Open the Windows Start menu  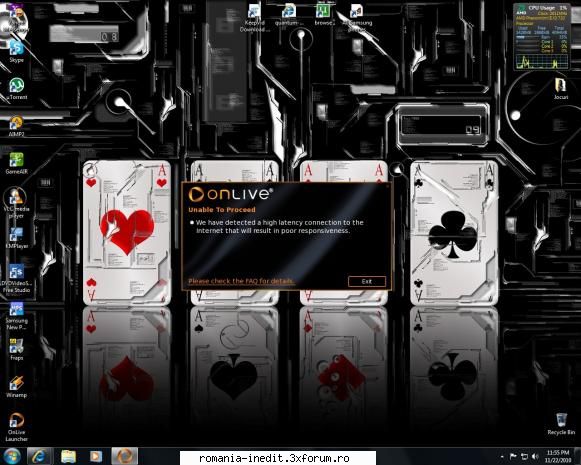click(11, 456)
